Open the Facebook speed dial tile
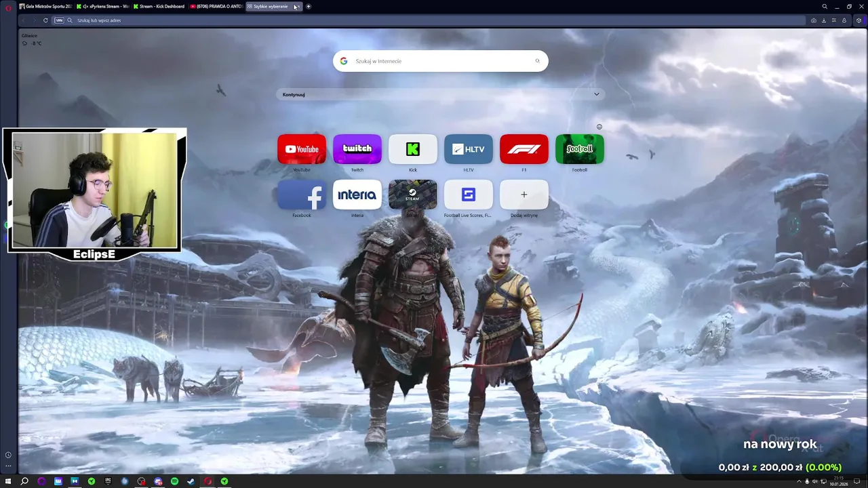Viewport: 868px width, 488px height. tap(302, 195)
